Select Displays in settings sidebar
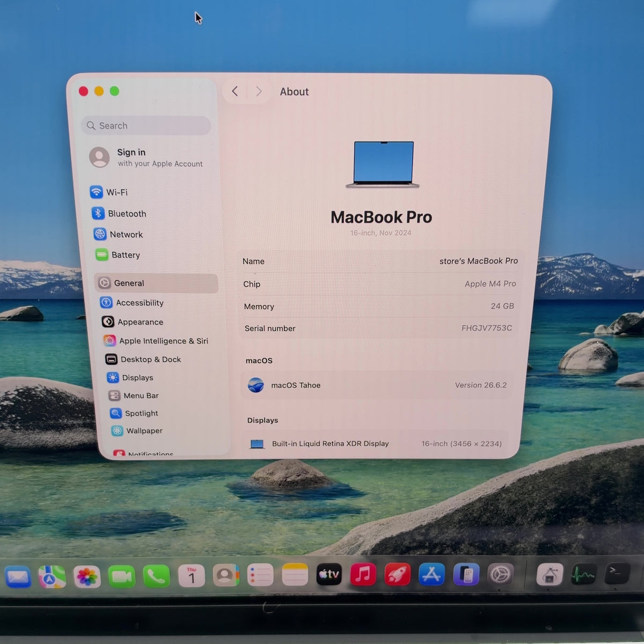The height and width of the screenshot is (644, 644). tap(130, 378)
